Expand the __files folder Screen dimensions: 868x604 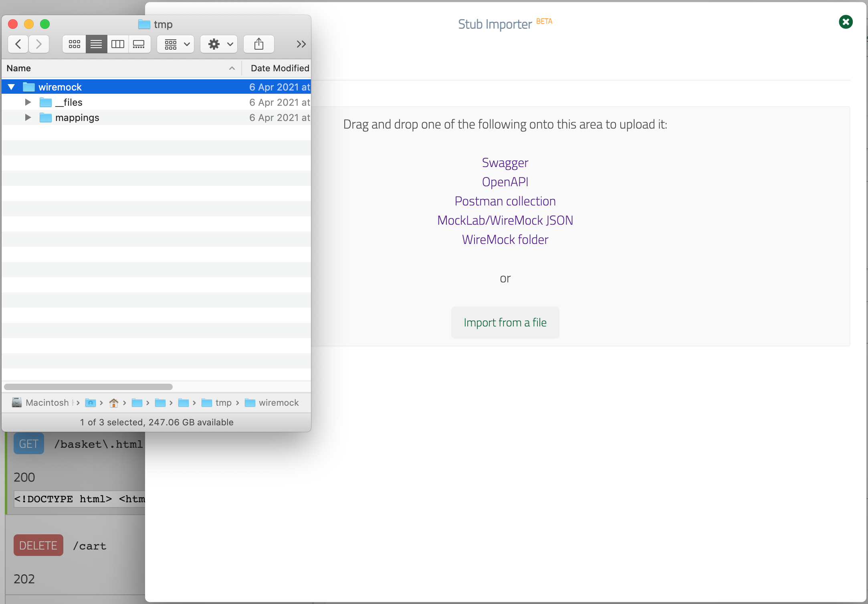(28, 102)
